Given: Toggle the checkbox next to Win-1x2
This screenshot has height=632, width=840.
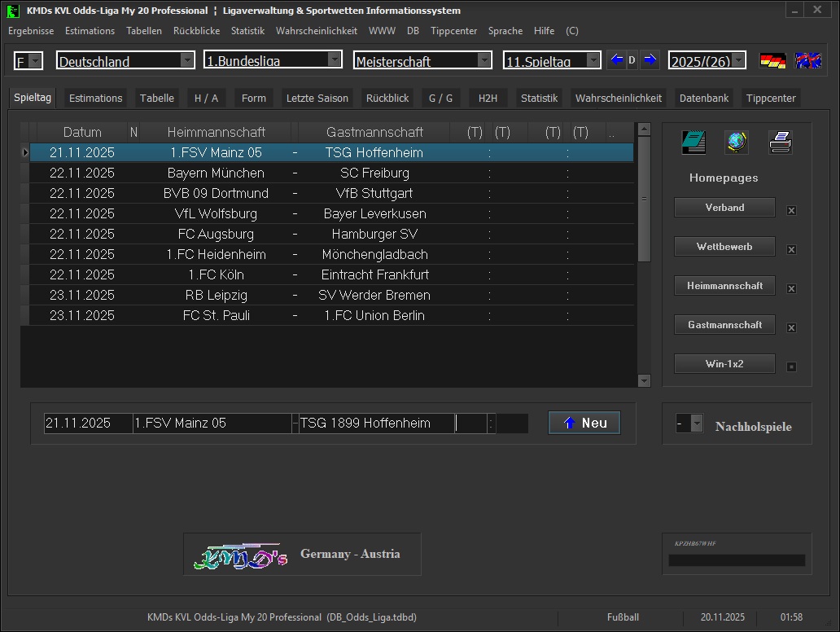Looking at the screenshot, I should pyautogui.click(x=791, y=366).
